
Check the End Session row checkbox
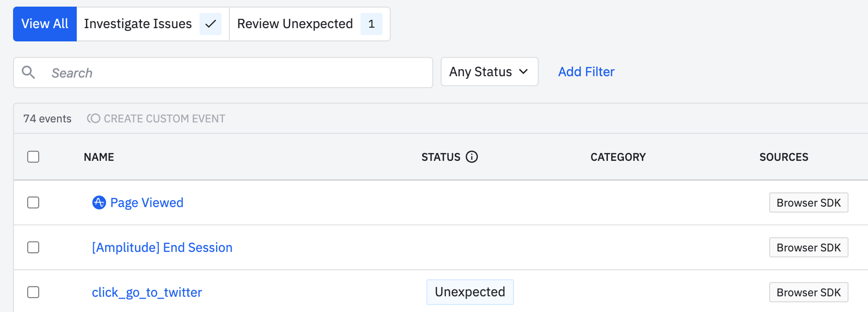coord(33,247)
